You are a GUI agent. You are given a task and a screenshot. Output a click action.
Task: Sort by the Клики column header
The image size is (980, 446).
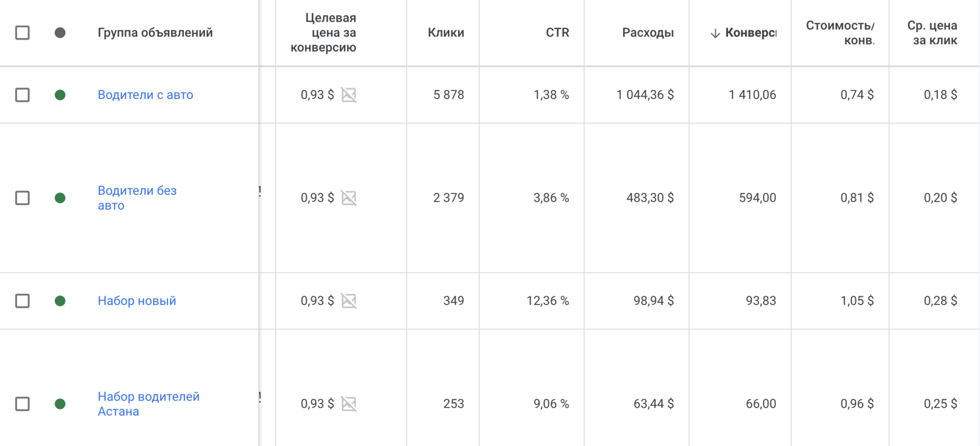[446, 33]
